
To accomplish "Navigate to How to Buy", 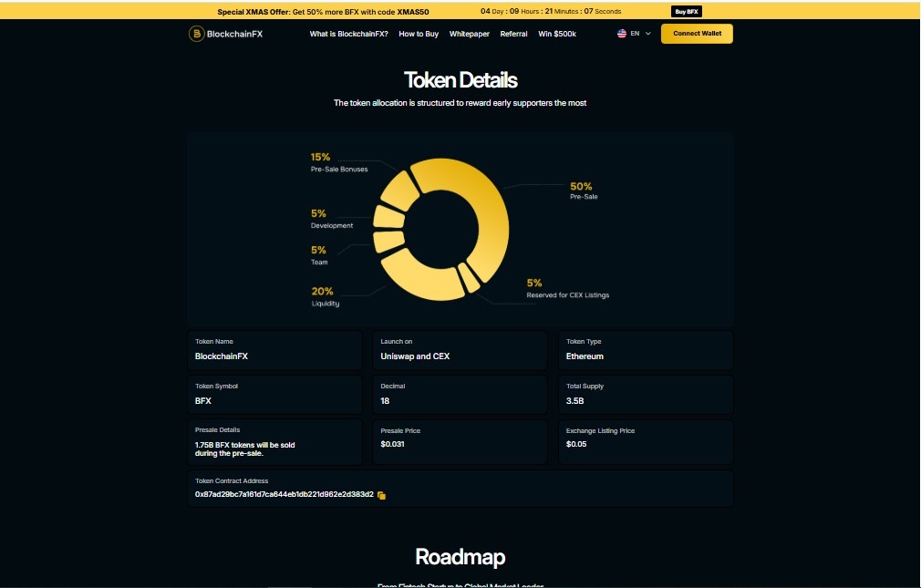I will (x=419, y=34).
